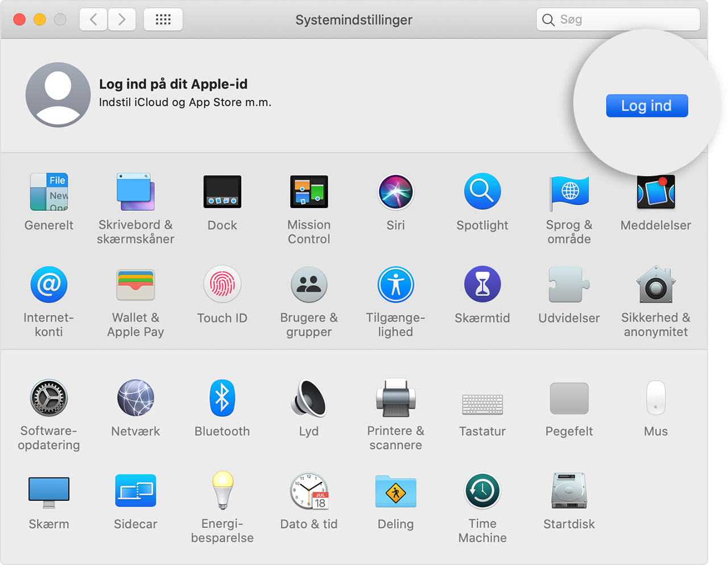
Task: Open Sprog & område settings
Action: pos(569,192)
